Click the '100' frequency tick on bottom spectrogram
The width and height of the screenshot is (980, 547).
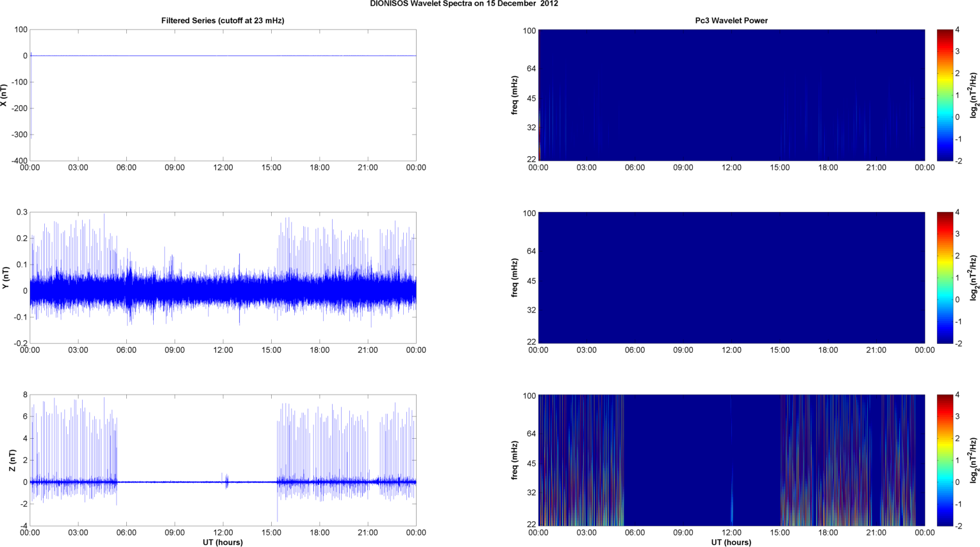[x=529, y=396]
